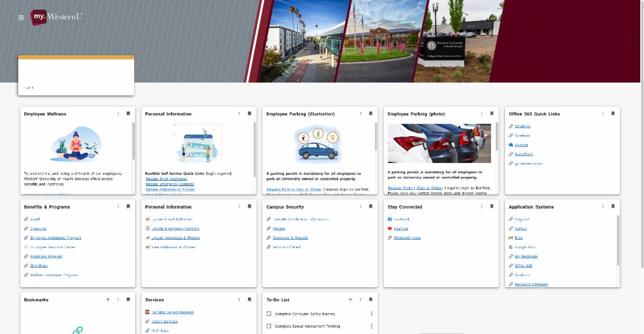Open the hamburger navigation menu

pos(21,18)
